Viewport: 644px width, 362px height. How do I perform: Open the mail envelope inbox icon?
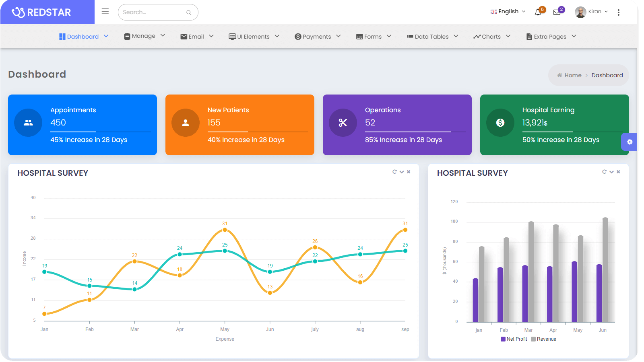(557, 12)
